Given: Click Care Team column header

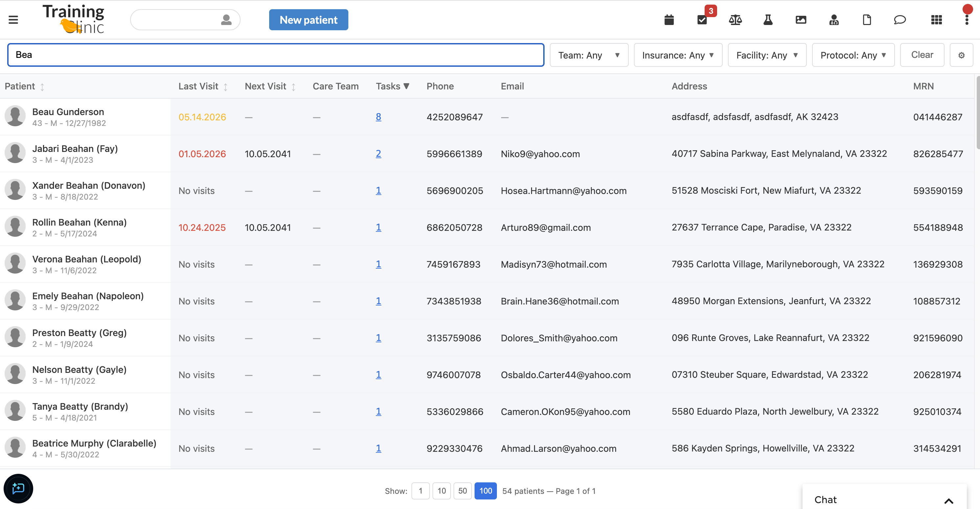Looking at the screenshot, I should click(336, 86).
